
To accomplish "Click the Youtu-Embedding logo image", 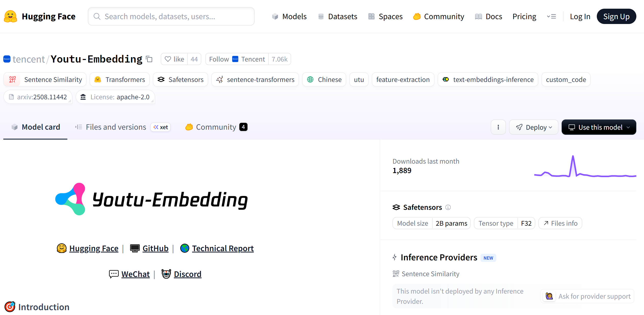I will coord(152,199).
